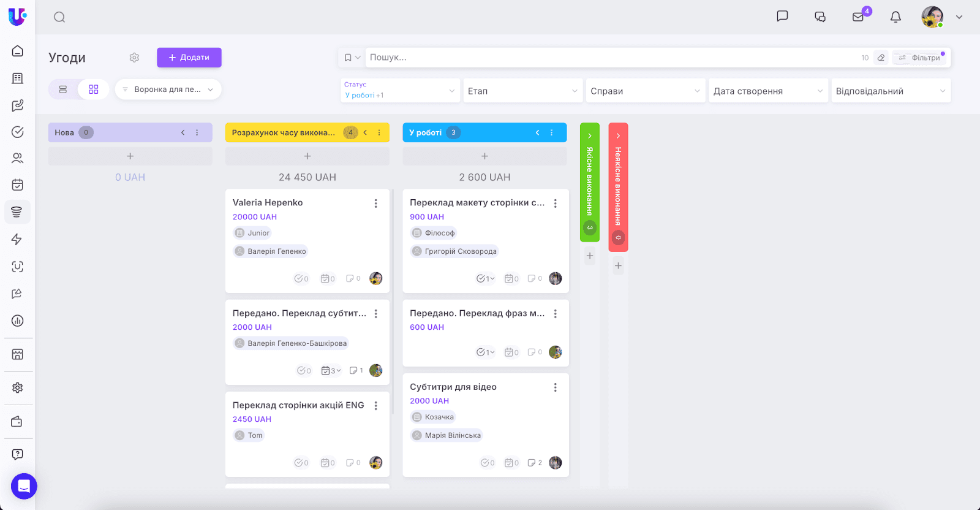
Task: Add a deal to Розрахунок часу column
Action: (x=307, y=156)
